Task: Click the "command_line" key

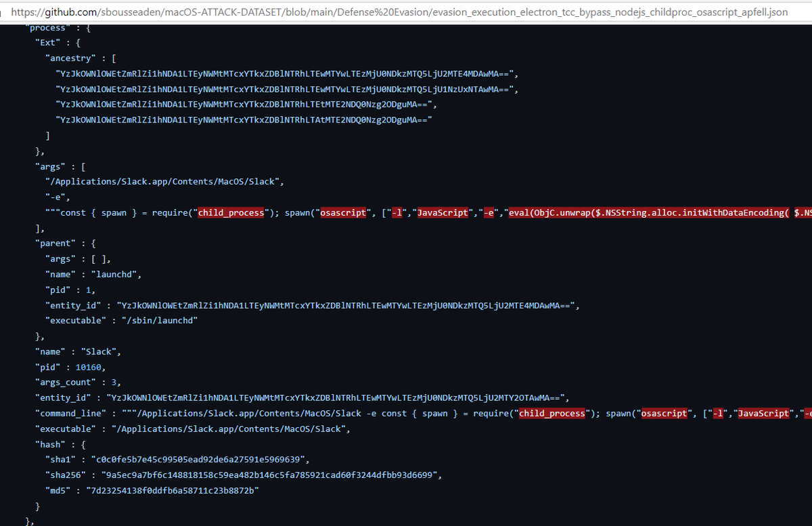Action: click(x=70, y=413)
